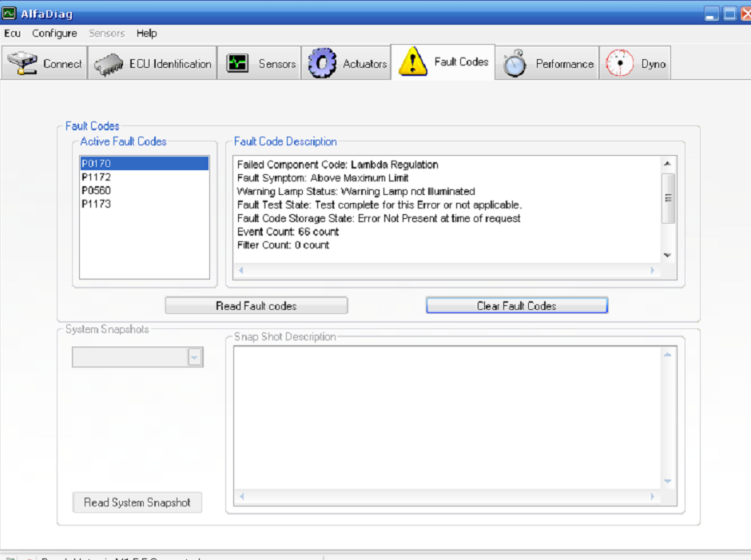Click the ECU Identification chip icon
Image resolution: width=751 pixels, height=560 pixels.
tap(108, 65)
